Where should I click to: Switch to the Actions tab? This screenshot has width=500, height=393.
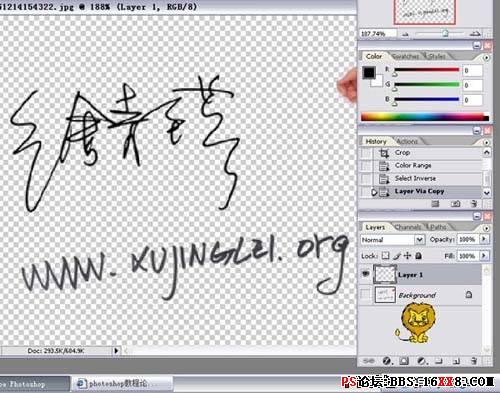(407, 141)
